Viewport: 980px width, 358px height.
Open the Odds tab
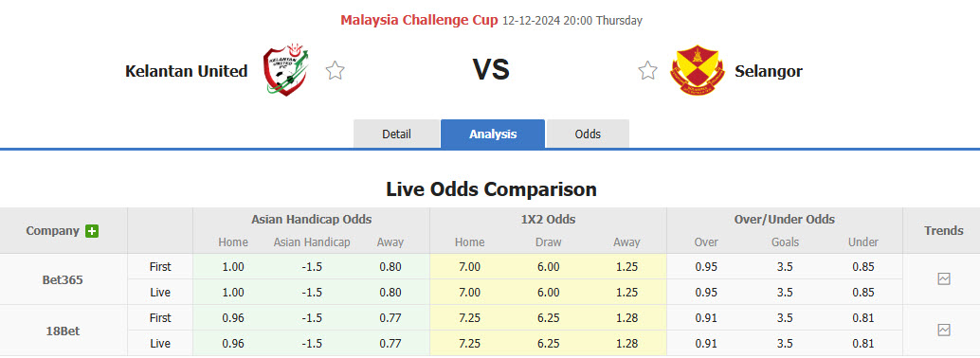click(x=589, y=134)
